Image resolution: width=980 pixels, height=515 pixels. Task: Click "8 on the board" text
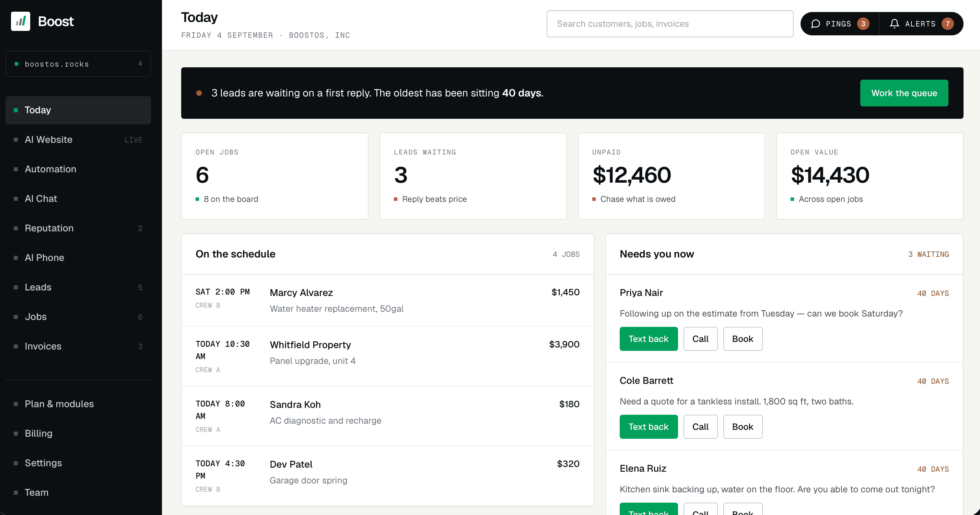click(231, 199)
